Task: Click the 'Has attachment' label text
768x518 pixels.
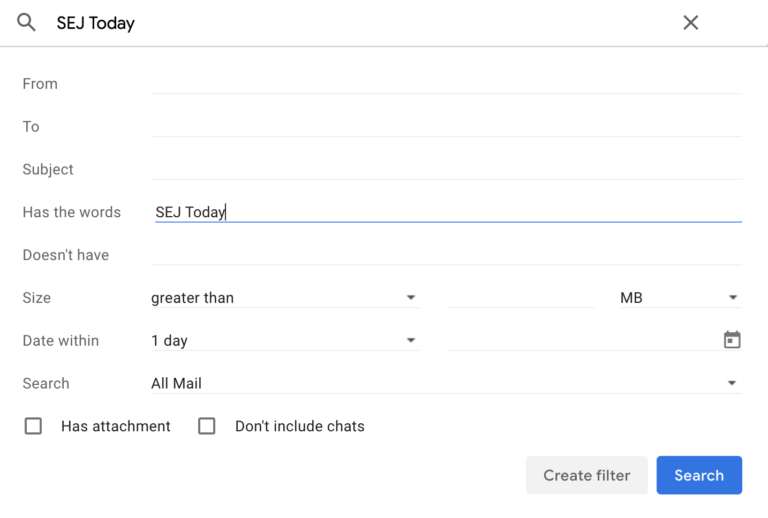Action: (x=116, y=426)
